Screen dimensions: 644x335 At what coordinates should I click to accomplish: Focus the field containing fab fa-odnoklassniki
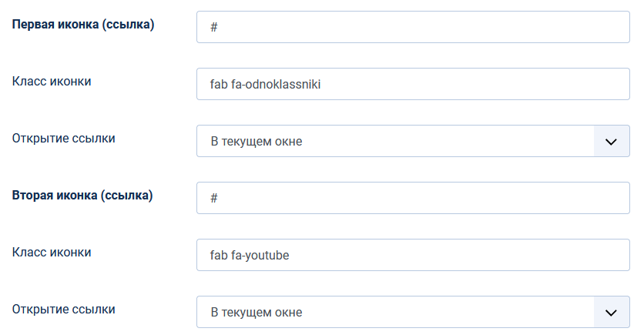(413, 84)
